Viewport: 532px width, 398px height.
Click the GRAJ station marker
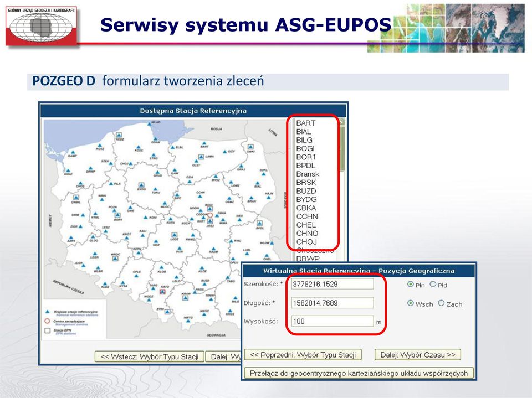click(x=241, y=166)
